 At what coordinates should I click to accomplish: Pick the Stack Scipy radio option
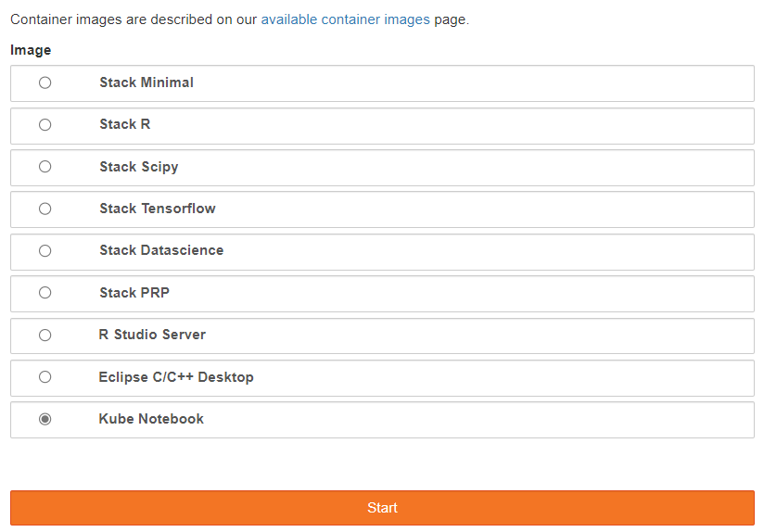[45, 167]
